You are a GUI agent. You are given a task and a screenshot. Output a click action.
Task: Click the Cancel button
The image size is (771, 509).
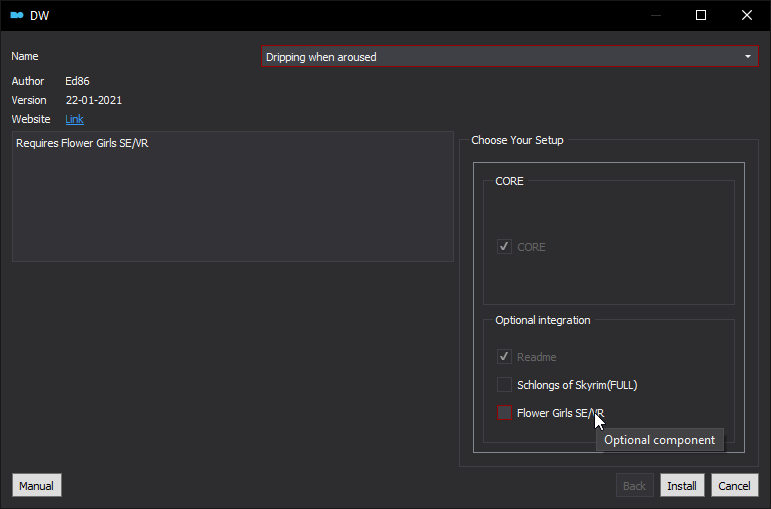tap(735, 485)
